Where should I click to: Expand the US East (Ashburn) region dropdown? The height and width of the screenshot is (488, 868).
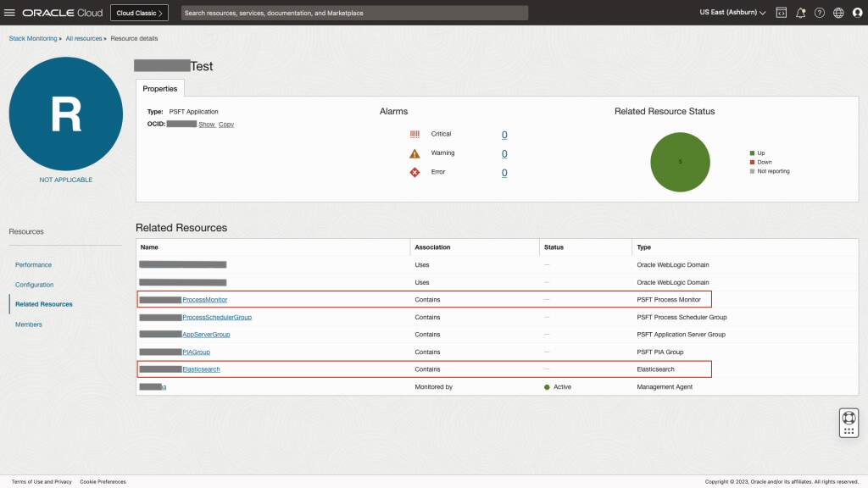click(732, 12)
